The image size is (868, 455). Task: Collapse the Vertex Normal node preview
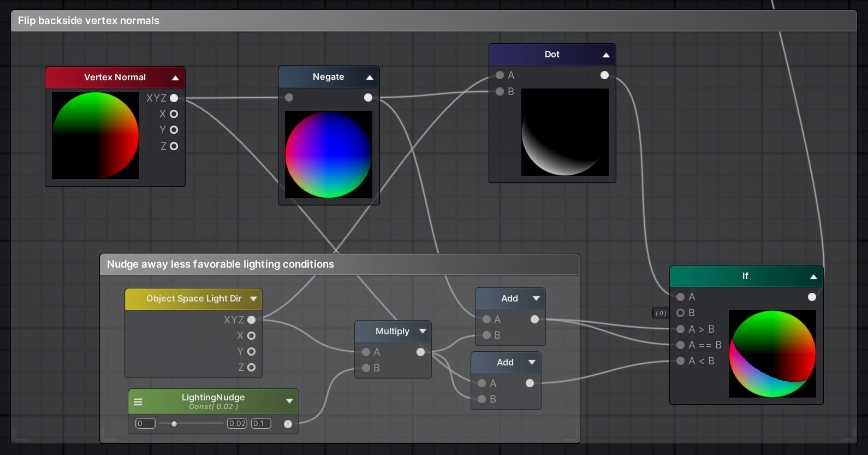(x=175, y=78)
